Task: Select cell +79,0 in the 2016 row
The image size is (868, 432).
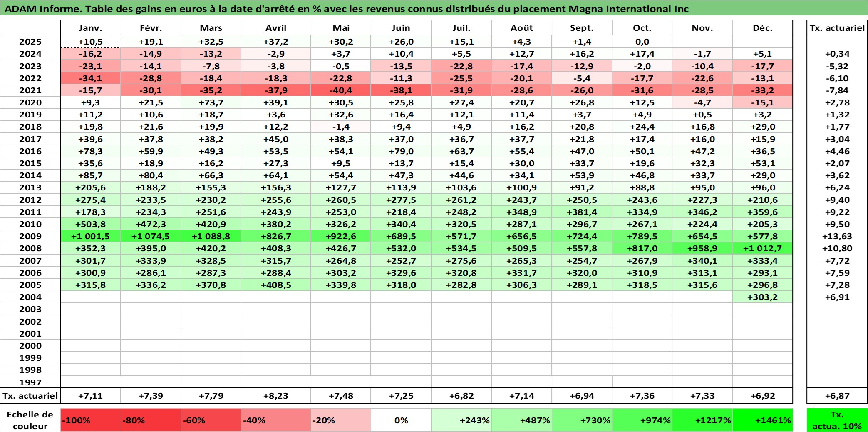Action: click(x=401, y=151)
